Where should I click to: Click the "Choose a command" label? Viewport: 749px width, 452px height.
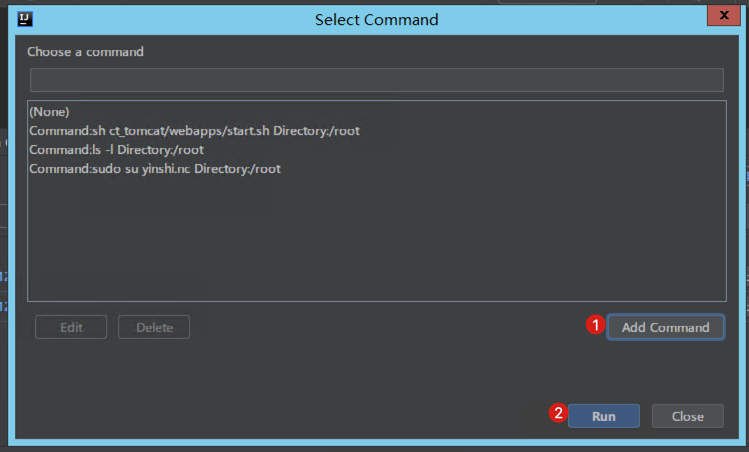coord(85,52)
